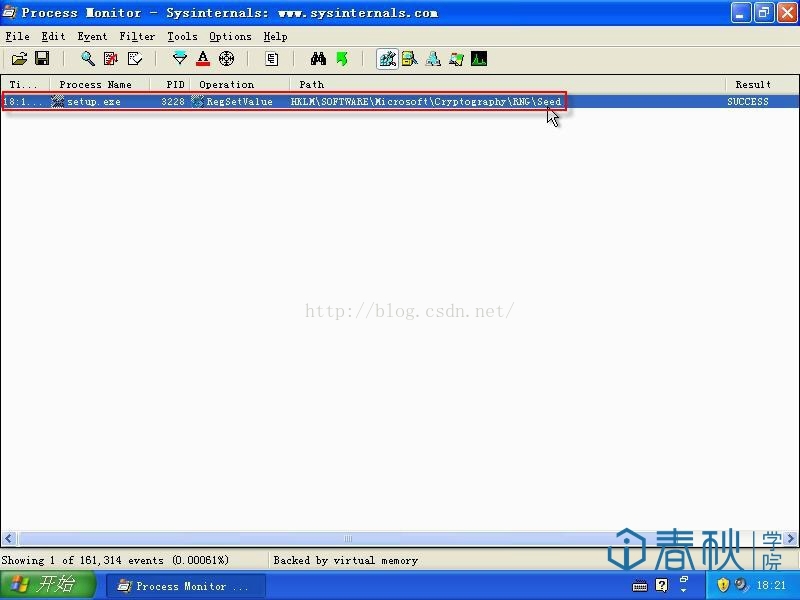This screenshot has height=600, width=800.
Task: Click the Find binoculars icon
Action: coord(318,59)
